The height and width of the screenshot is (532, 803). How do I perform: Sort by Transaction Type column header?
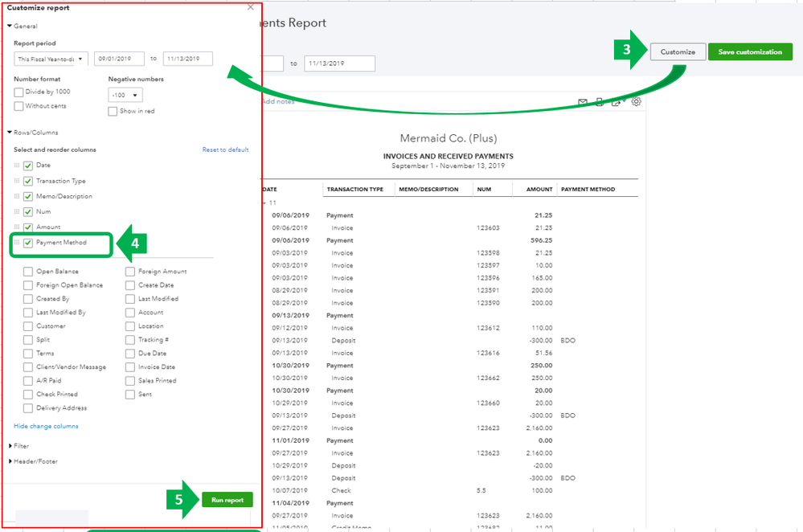(355, 190)
